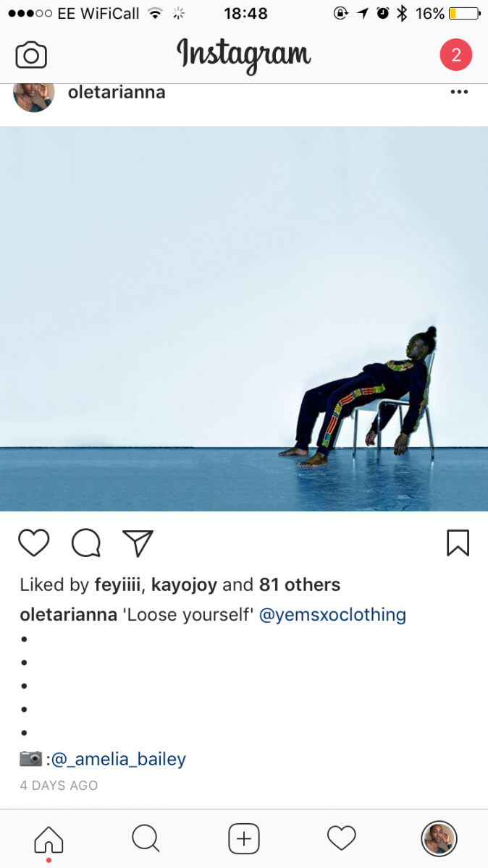This screenshot has height=868, width=488.
Task: Open own profile avatar in bottom bar
Action: (x=439, y=839)
